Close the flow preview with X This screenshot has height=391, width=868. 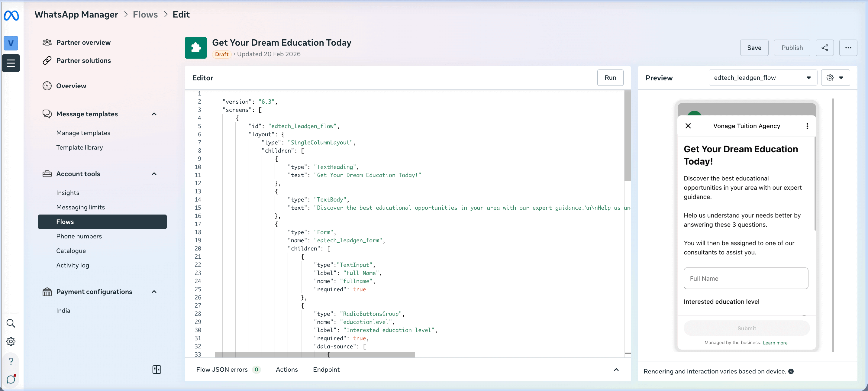pos(688,126)
